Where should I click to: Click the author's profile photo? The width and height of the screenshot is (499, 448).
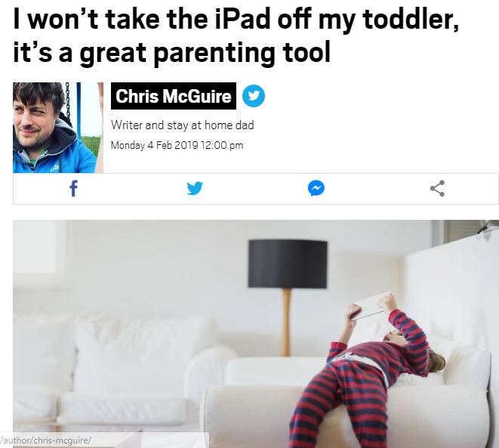(58, 128)
